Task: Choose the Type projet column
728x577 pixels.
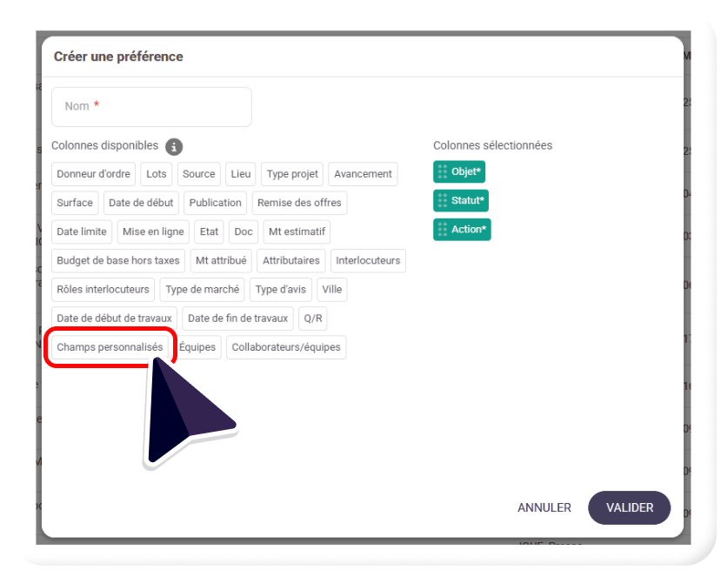Action: (x=292, y=174)
